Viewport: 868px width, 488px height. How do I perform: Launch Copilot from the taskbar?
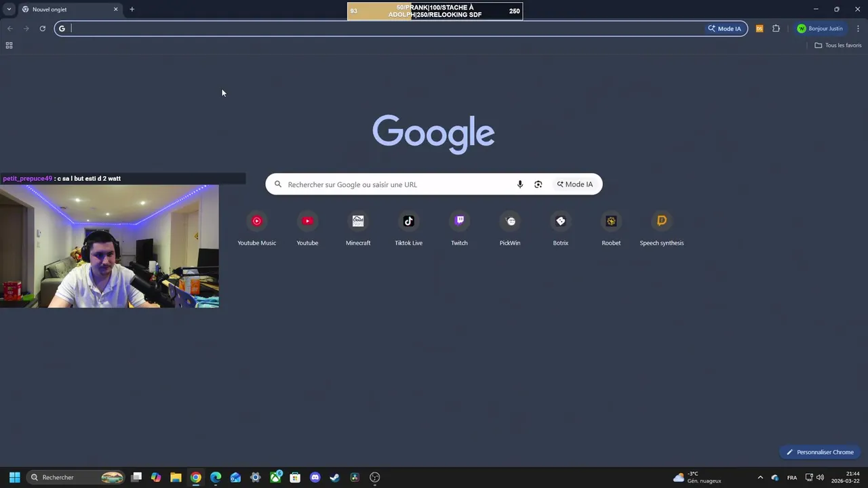[156, 477]
